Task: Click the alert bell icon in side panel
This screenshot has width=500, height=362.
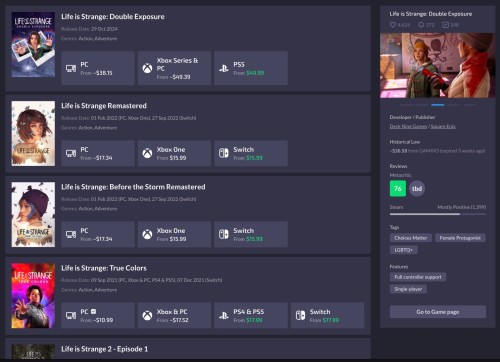Action: pyautogui.click(x=421, y=25)
